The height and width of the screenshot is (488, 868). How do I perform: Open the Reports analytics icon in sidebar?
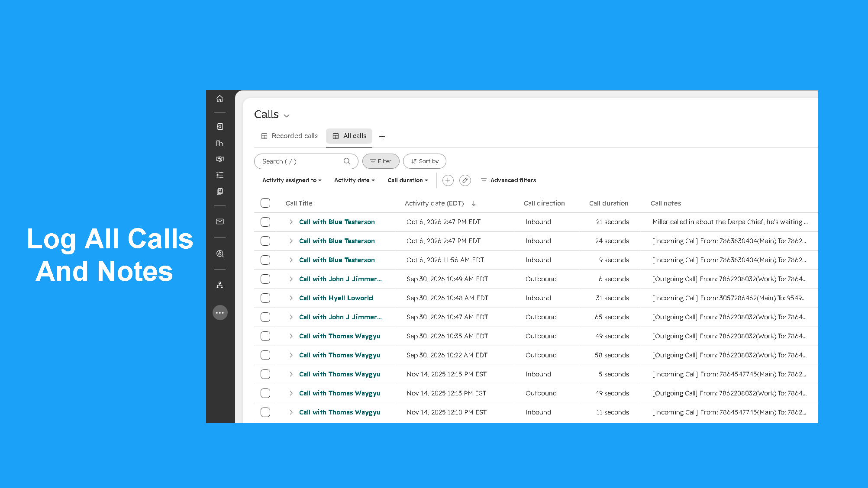(x=220, y=254)
